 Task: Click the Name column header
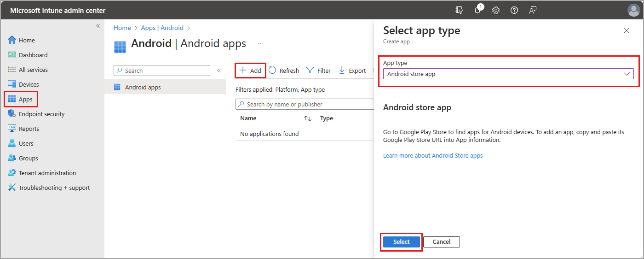point(248,118)
